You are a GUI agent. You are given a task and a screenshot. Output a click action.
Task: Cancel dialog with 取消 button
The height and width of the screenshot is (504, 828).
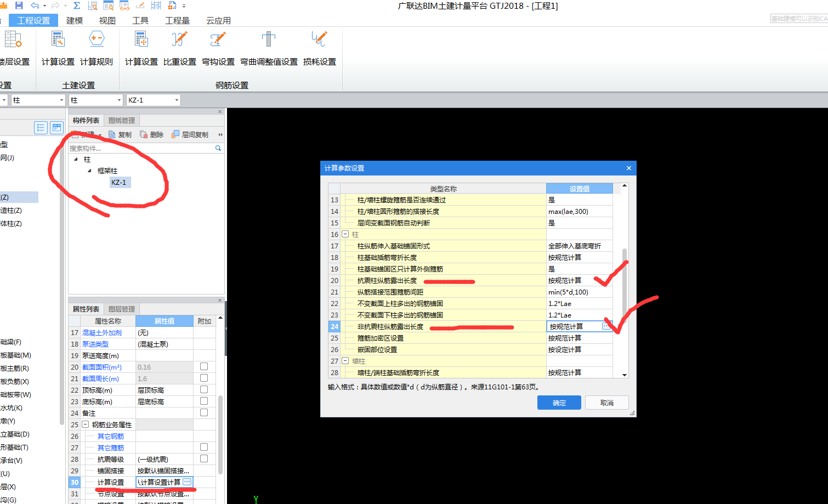[607, 403]
